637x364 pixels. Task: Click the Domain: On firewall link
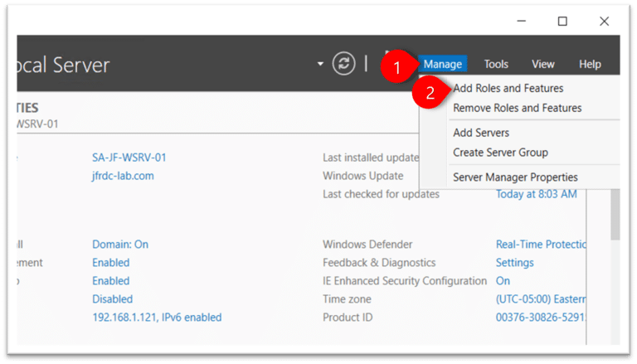(120, 245)
